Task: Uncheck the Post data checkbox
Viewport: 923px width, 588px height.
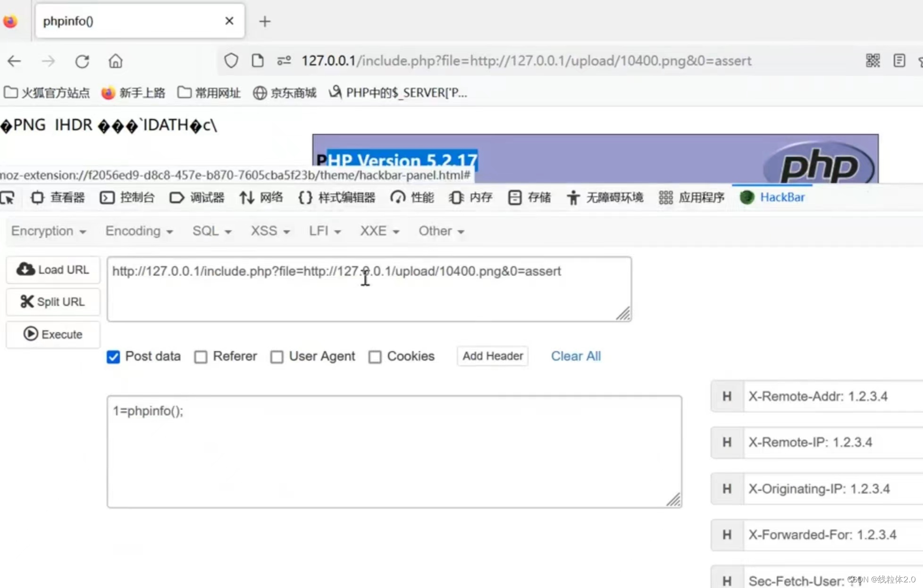Action: [113, 357]
